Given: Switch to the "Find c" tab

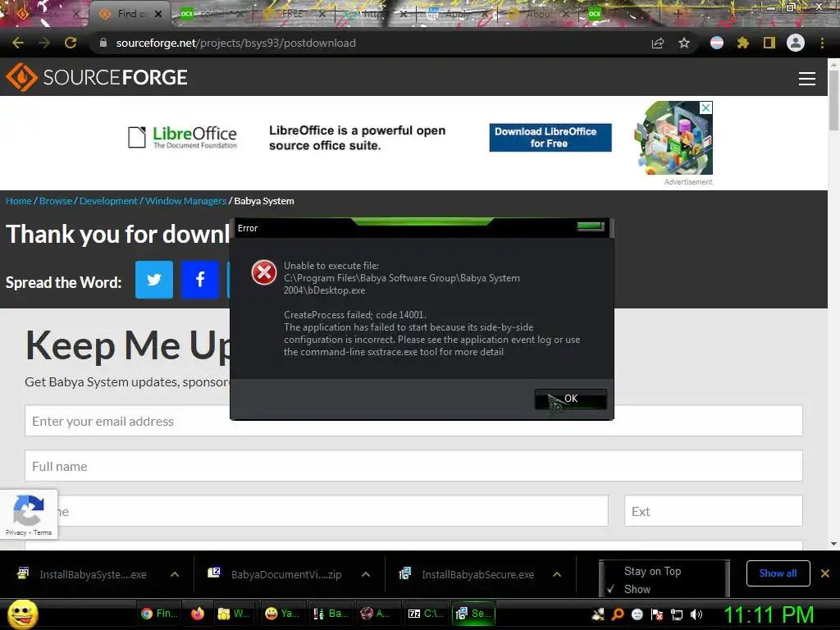Looking at the screenshot, I should (x=130, y=14).
